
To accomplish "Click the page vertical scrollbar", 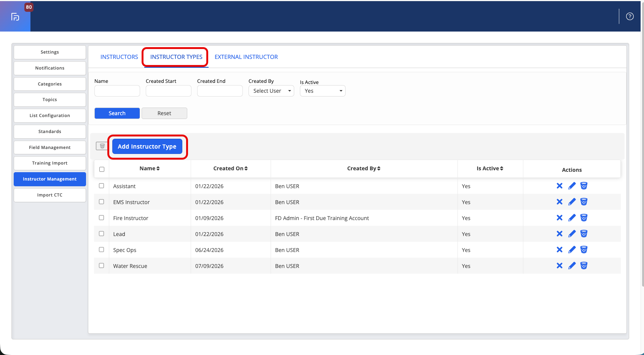I will click(x=642, y=144).
